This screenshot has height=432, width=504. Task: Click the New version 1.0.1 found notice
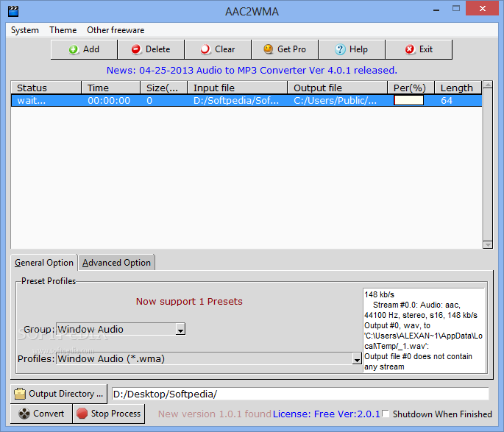(x=215, y=414)
